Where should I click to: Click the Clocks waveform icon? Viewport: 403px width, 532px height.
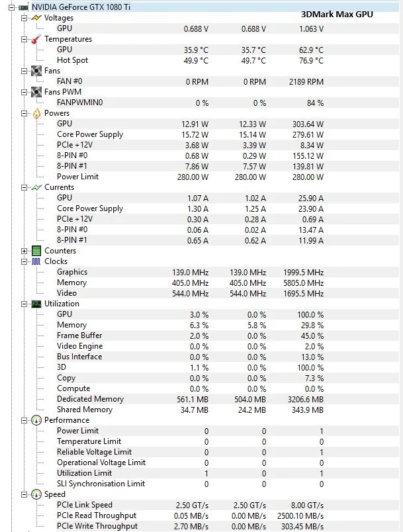[36, 261]
